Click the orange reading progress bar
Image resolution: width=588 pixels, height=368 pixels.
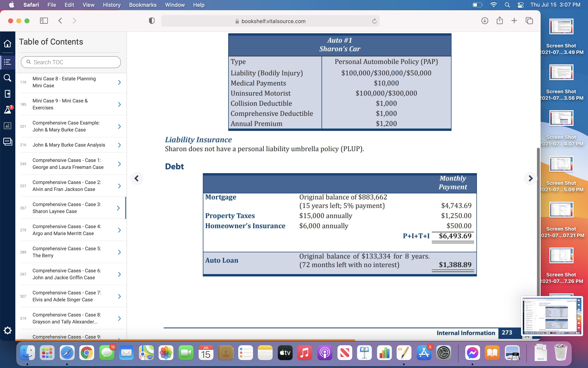coord(185,340)
